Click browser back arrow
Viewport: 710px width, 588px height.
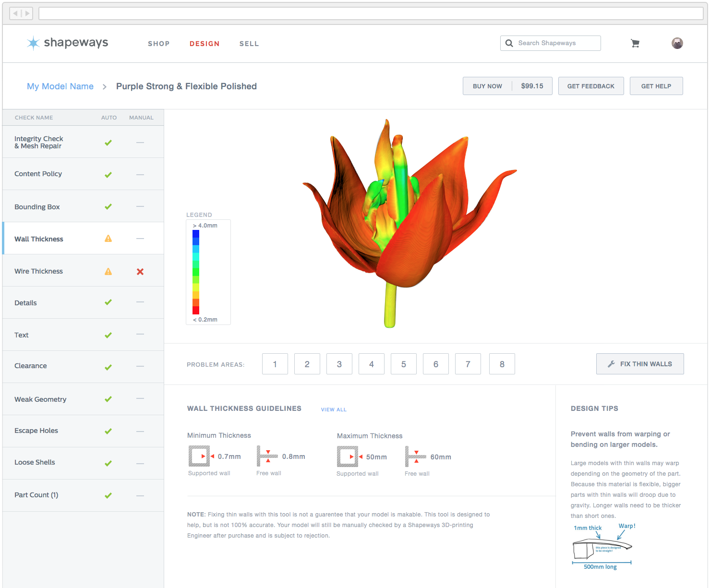[15, 13]
